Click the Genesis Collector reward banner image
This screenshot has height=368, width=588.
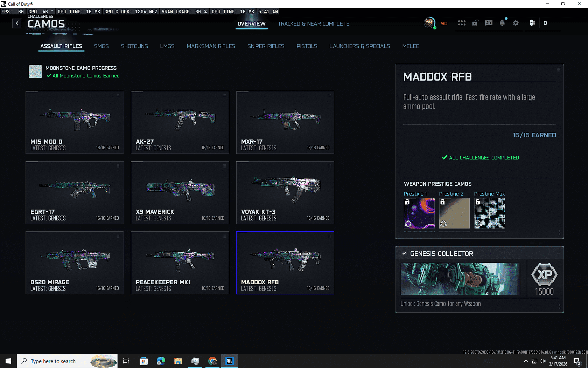460,279
